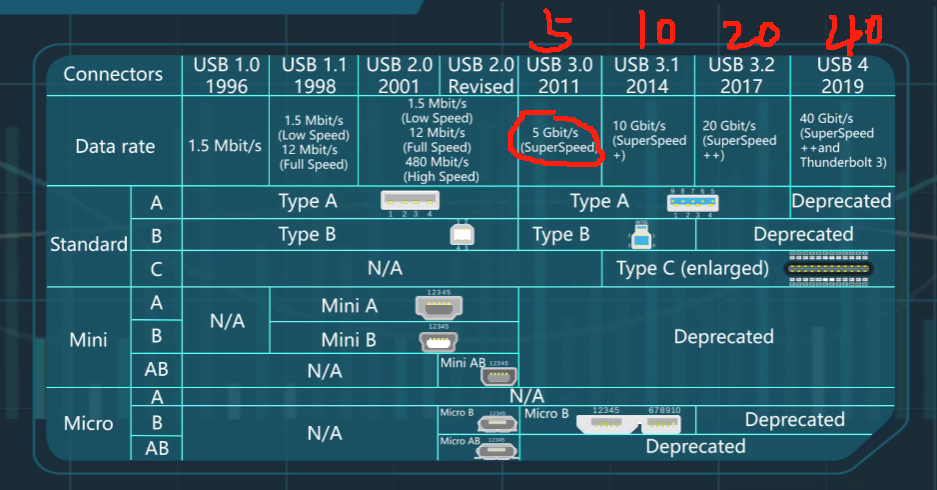Click the blue USB 3.0 Type B connector image
Image resolution: width=937 pixels, height=490 pixels.
(x=641, y=237)
